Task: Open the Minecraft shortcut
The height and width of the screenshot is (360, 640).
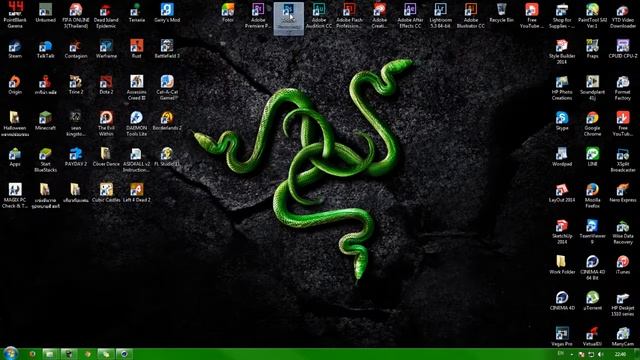Action: [45, 121]
